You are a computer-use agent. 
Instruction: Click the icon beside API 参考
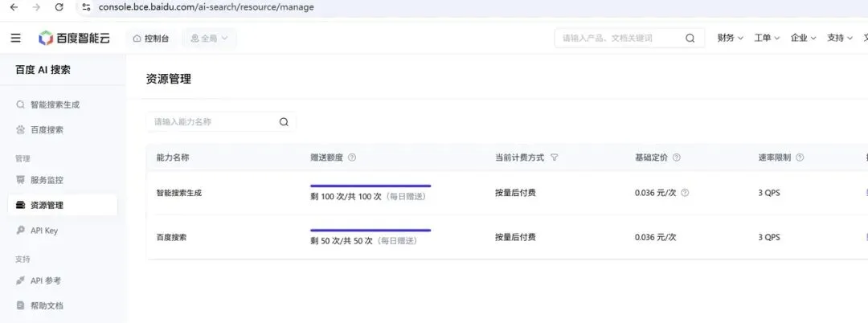click(20, 280)
